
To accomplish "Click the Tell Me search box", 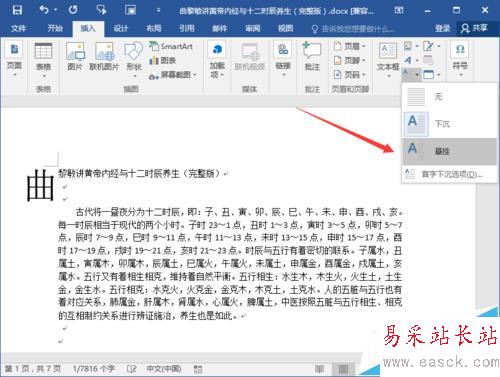I will [x=354, y=29].
